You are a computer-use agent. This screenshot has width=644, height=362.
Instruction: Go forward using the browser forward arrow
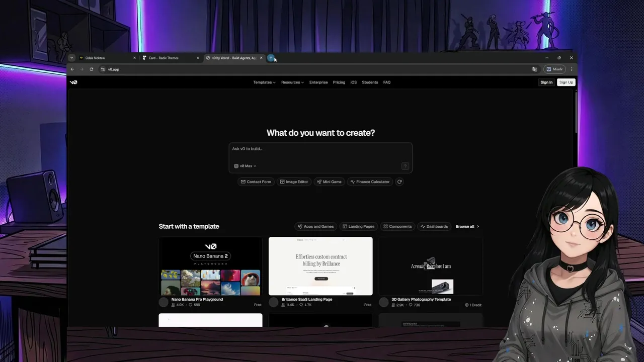point(82,69)
